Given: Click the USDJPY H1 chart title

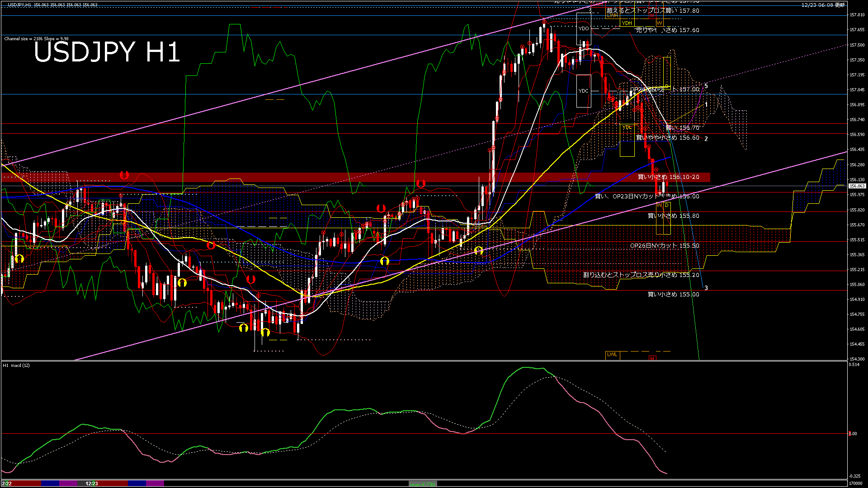Looking at the screenshot, I should tap(107, 52).
